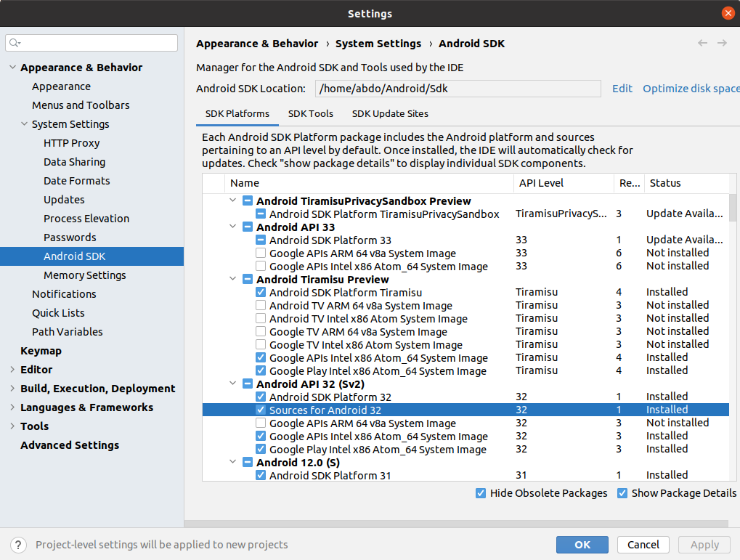Click the Cancel button
The height and width of the screenshot is (560, 740).
coord(643,545)
